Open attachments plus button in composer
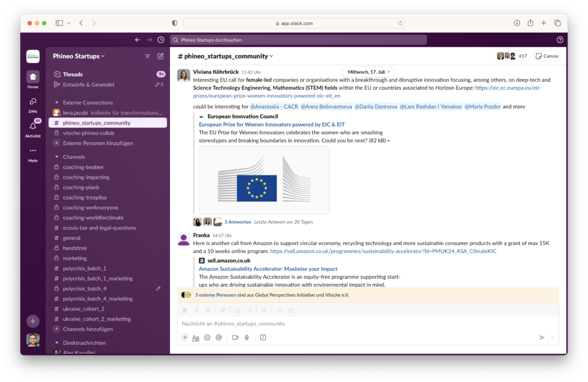Screen dimensions: 588x382 (x=184, y=337)
